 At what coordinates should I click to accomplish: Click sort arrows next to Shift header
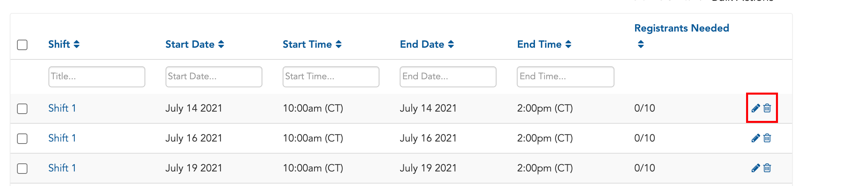click(76, 44)
